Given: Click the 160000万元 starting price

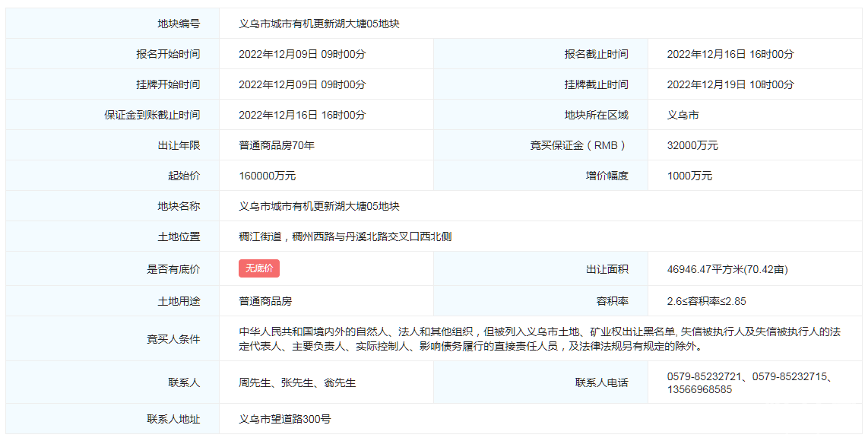Looking at the screenshot, I should [267, 176].
